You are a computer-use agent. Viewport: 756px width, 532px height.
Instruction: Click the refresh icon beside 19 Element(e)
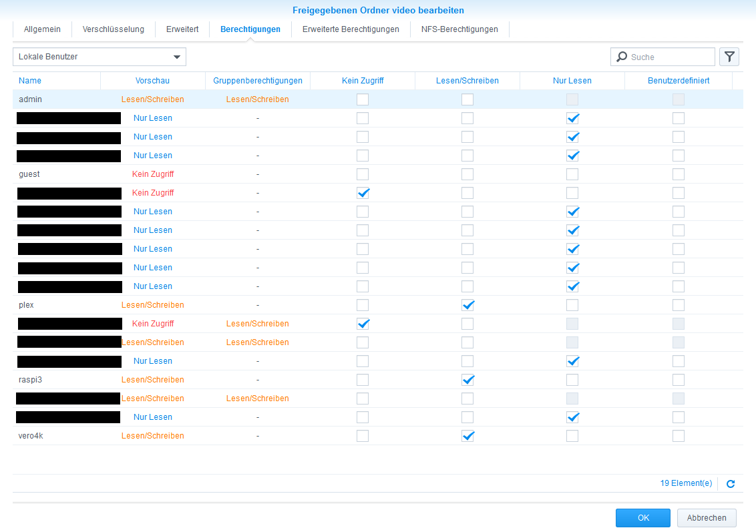click(x=731, y=484)
